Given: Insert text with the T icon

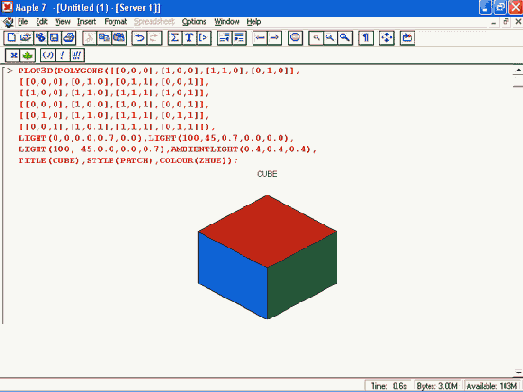Looking at the screenshot, I should click(x=189, y=38).
